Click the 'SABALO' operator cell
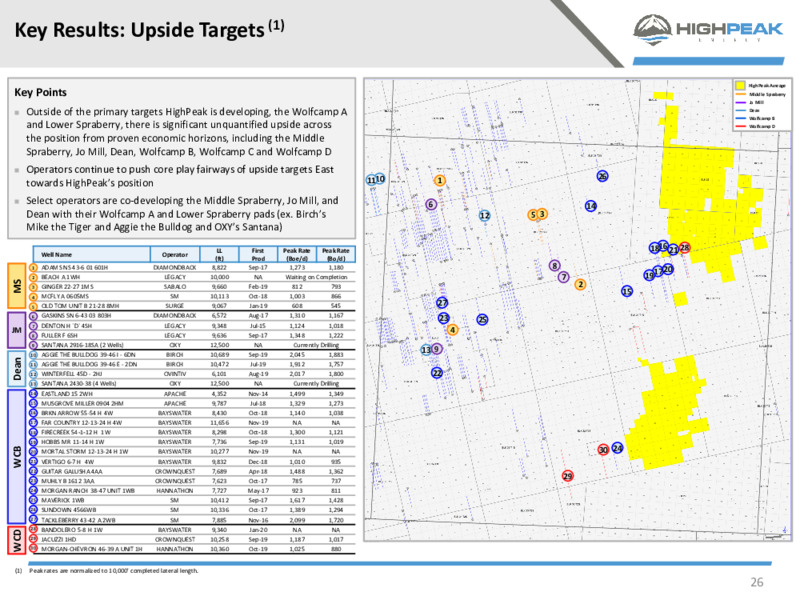The height and width of the screenshot is (600, 800). point(175,287)
